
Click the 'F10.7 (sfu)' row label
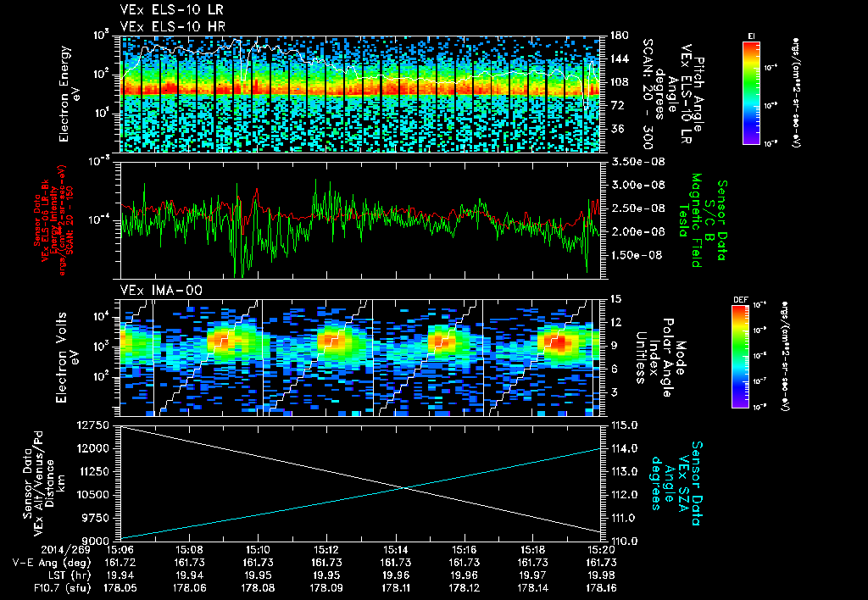pyautogui.click(x=63, y=588)
